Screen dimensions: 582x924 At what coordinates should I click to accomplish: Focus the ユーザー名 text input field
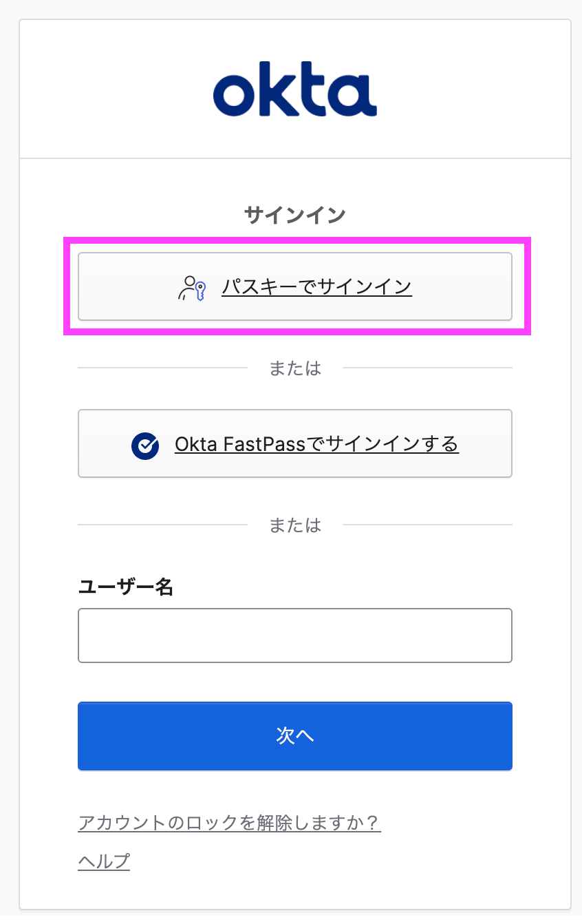294,636
